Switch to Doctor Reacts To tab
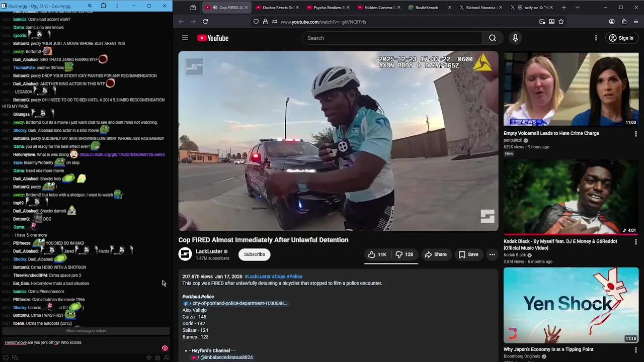This screenshot has height=362, width=644. point(277,8)
